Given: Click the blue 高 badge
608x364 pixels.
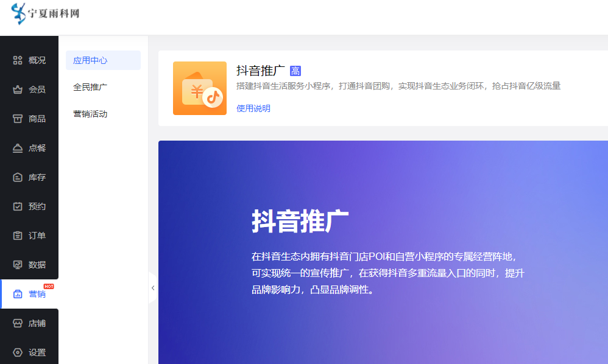Looking at the screenshot, I should [295, 71].
